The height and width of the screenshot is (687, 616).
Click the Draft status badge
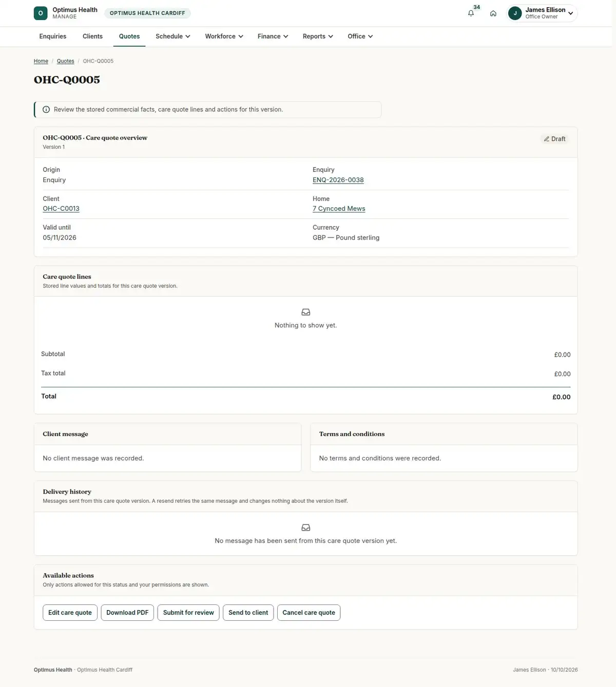tap(554, 139)
